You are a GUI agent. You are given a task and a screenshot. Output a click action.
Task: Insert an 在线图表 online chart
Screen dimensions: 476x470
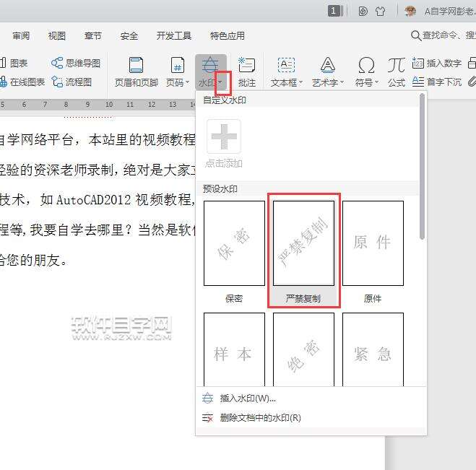(22, 82)
